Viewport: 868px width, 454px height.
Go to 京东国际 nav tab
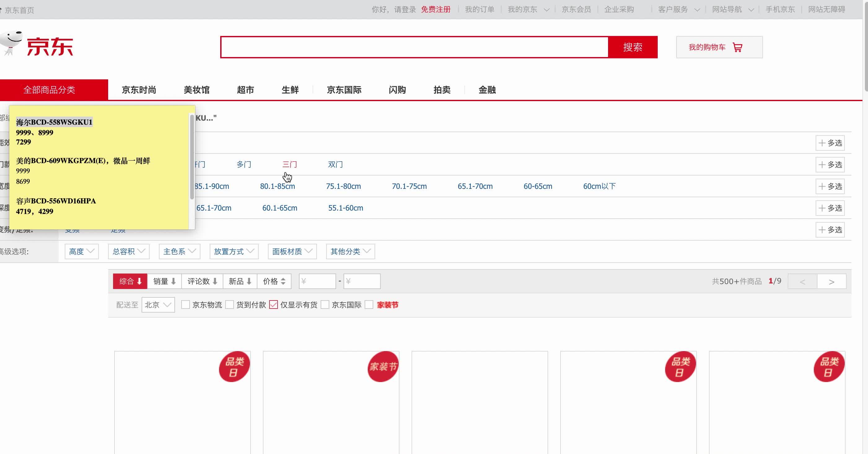tap(344, 90)
